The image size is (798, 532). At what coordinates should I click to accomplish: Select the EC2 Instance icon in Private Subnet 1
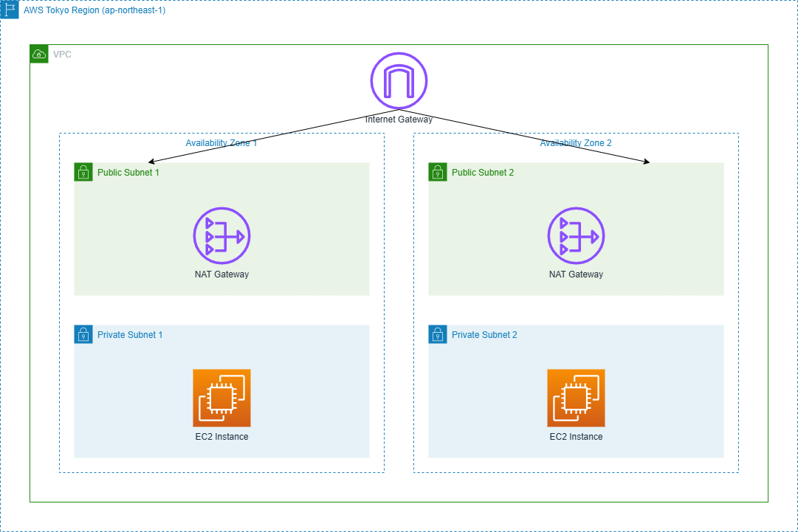pos(221,397)
